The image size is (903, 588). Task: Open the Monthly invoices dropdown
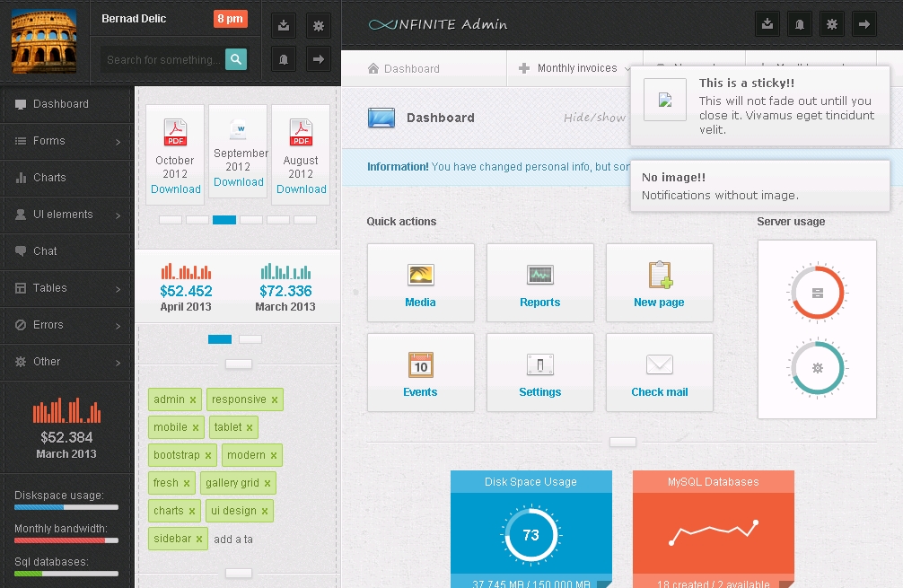(x=576, y=69)
